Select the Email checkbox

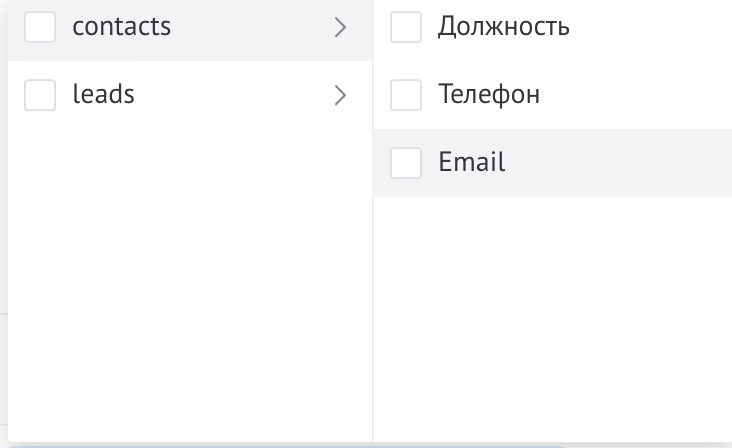(406, 162)
